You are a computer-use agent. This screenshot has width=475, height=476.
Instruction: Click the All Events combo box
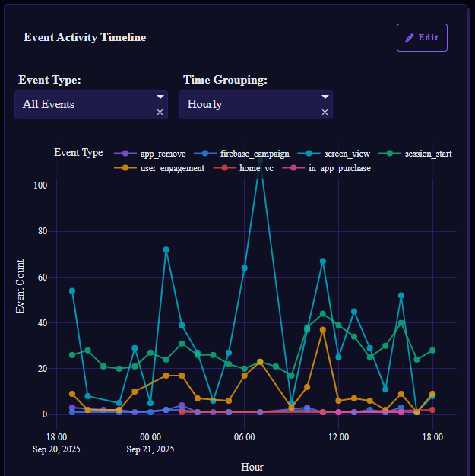pyautogui.click(x=91, y=105)
